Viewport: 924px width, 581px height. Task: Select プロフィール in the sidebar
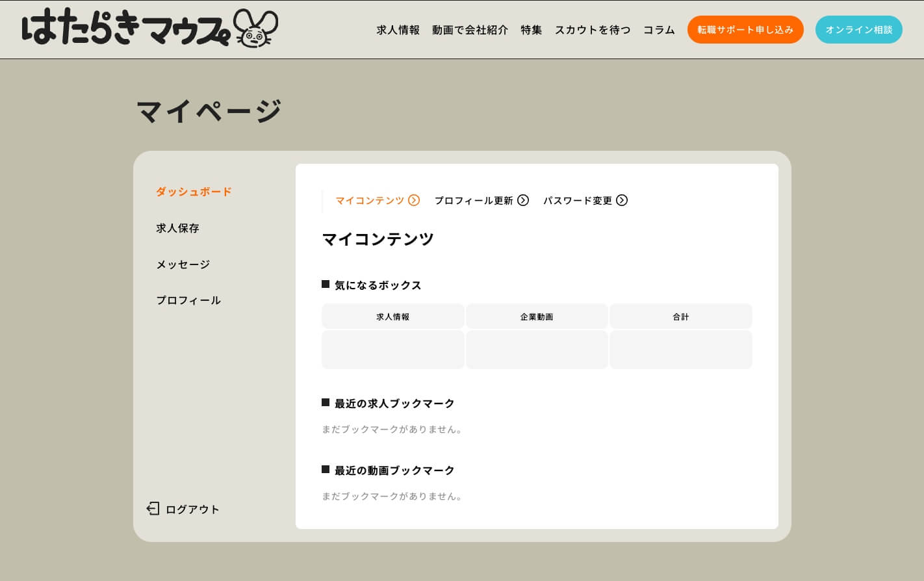[188, 300]
